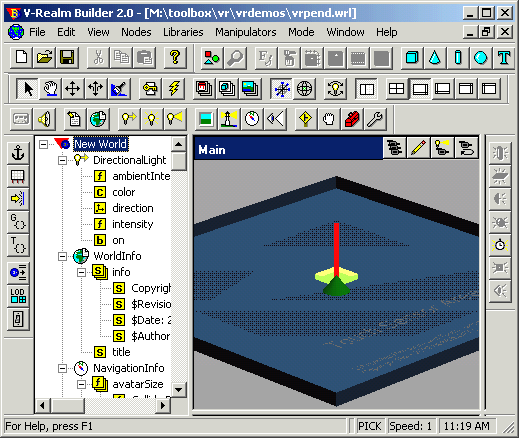Viewport: 519px width, 438px height.
Task: Click the Save floppy disk icon
Action: 67,58
